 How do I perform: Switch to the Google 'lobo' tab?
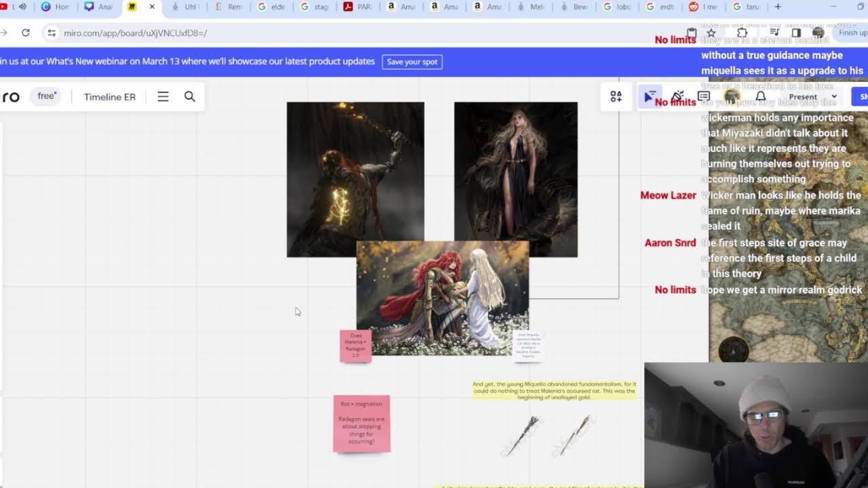(x=617, y=7)
